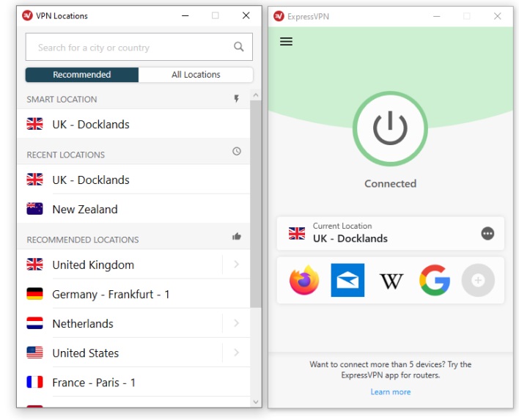The image size is (519, 420).
Task: Expand United States server locations
Action: pos(236,353)
